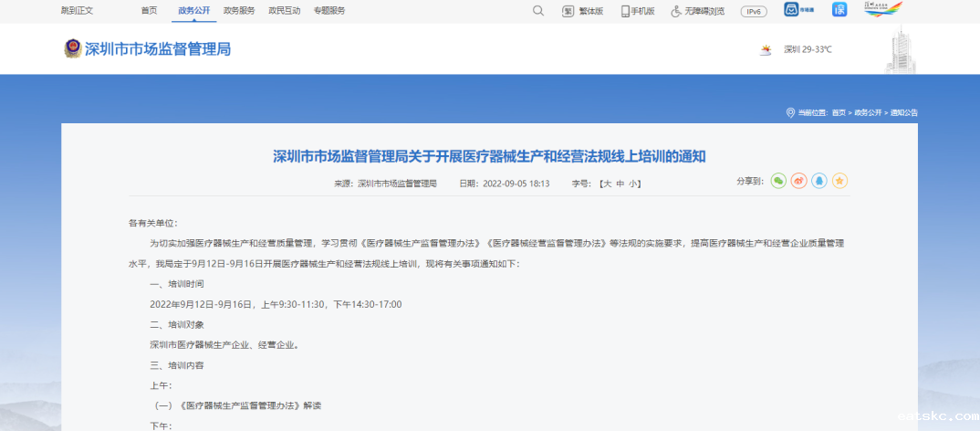
Task: Open the 首页 navigation tab
Action: tap(149, 11)
